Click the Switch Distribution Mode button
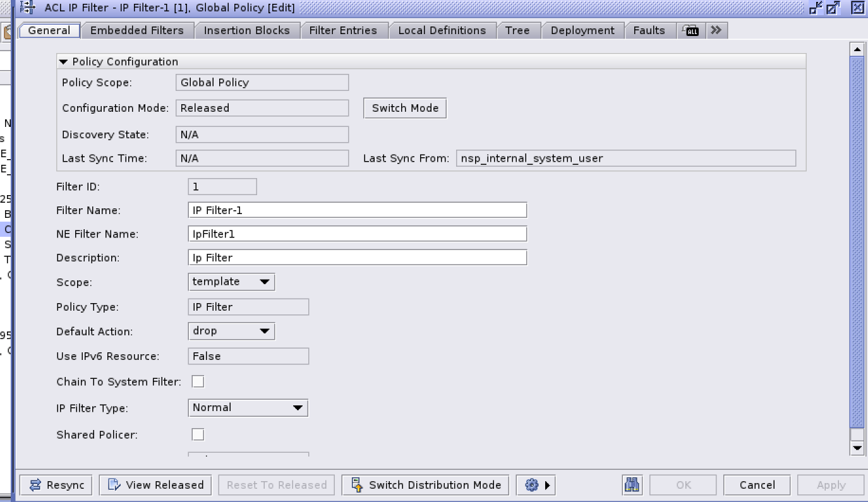 [425, 485]
